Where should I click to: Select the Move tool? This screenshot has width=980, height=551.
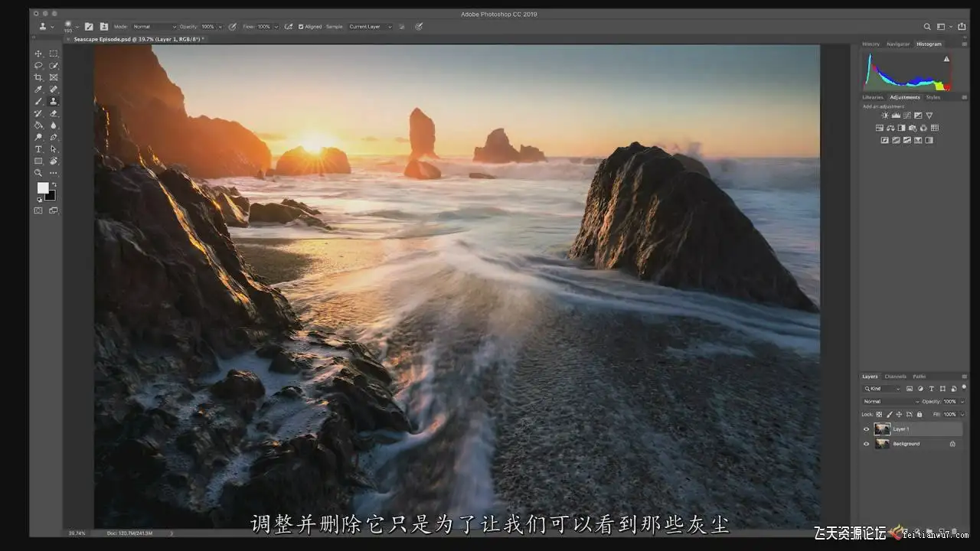(38, 54)
